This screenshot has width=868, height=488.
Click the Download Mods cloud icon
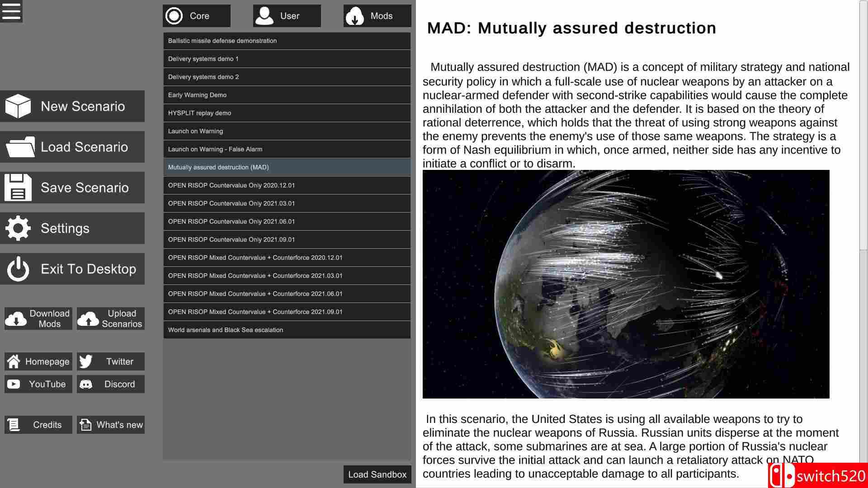point(16,319)
